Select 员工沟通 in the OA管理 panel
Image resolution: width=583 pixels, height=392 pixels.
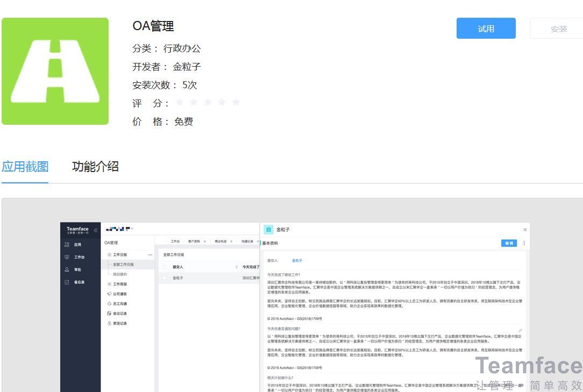click(x=118, y=304)
